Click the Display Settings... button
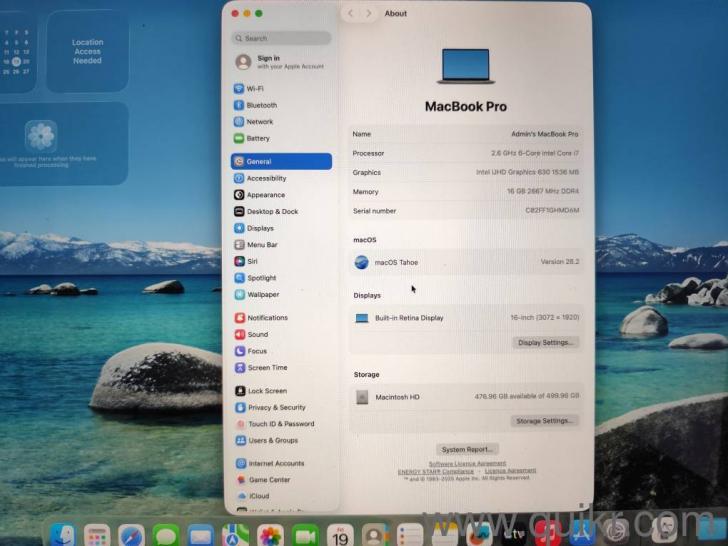The width and height of the screenshot is (728, 546). 546,343
